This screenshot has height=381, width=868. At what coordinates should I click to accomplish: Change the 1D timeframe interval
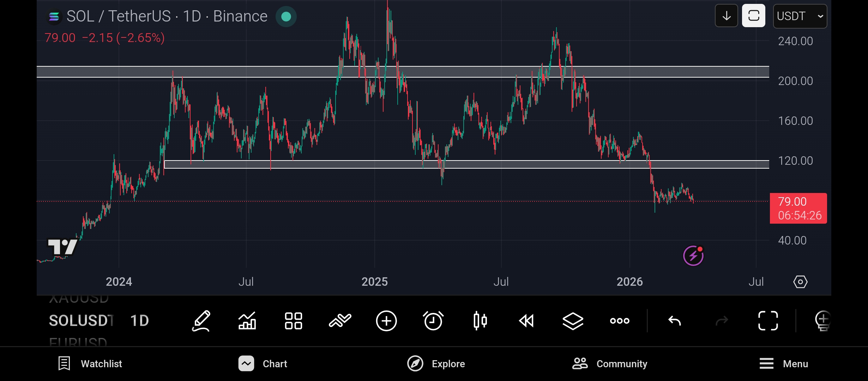140,321
